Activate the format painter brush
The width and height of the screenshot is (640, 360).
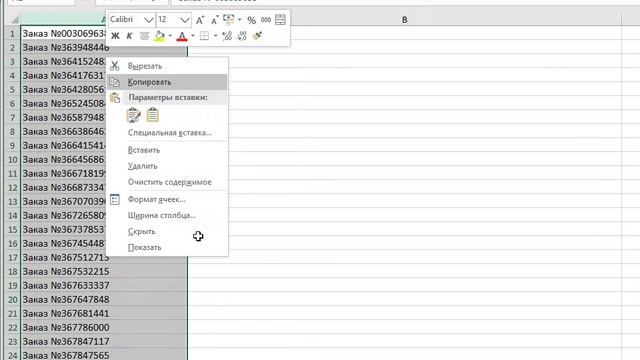coord(257,36)
